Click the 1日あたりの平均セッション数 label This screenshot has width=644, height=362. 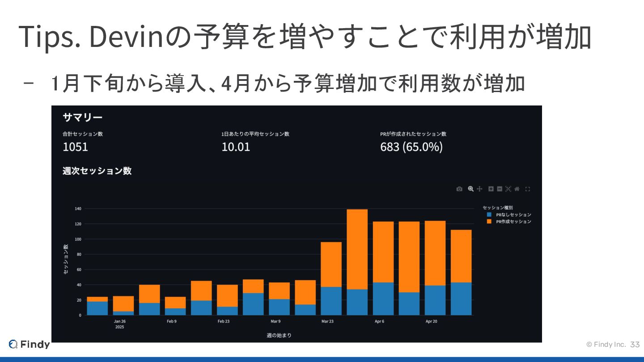(x=255, y=134)
